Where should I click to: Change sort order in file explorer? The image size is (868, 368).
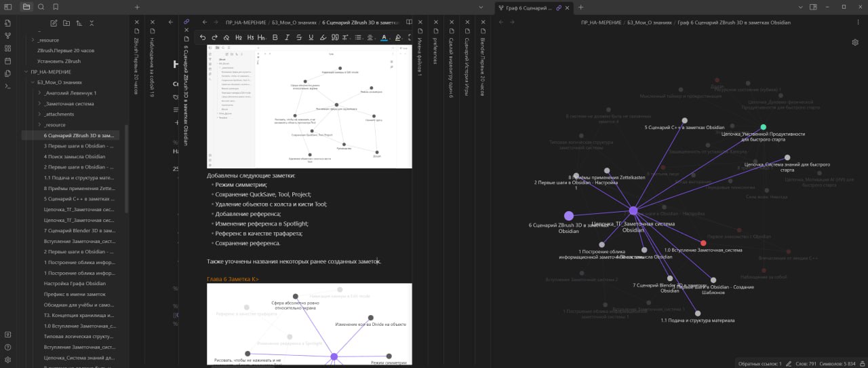79,22
